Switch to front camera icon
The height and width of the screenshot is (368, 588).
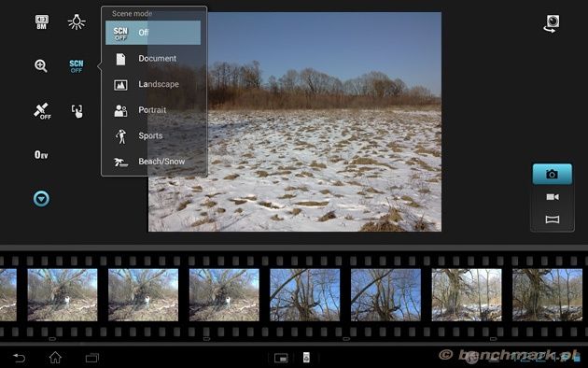click(x=552, y=23)
